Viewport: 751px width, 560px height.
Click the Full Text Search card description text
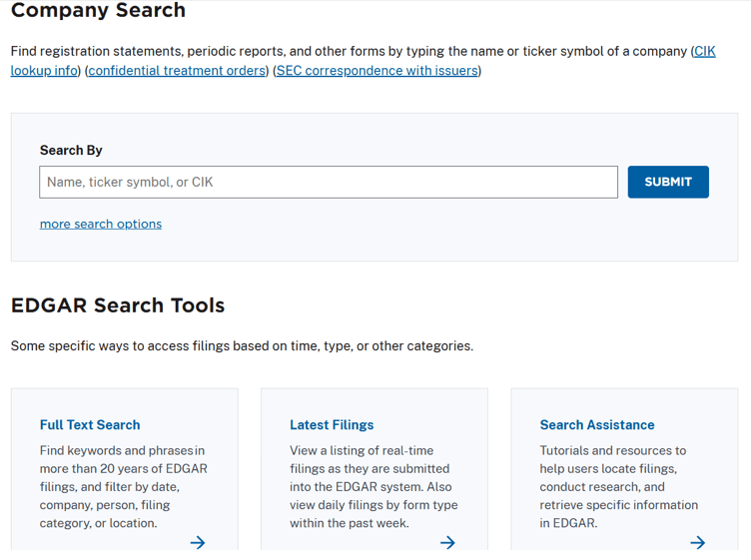pyautogui.click(x=123, y=486)
